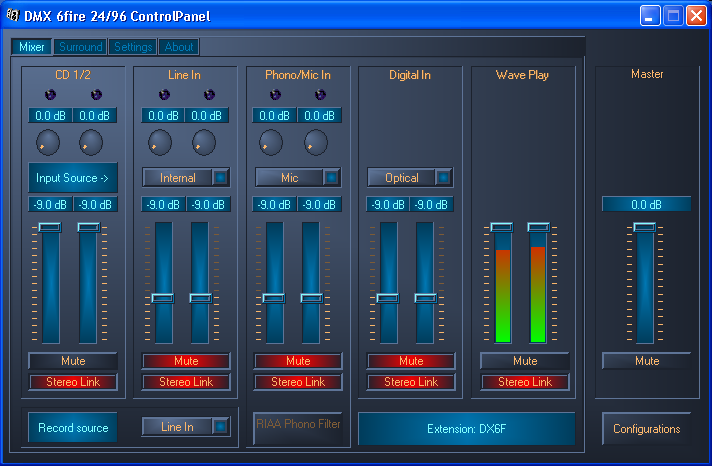Click the right purple LED in Phono/Mic In

[321, 95]
